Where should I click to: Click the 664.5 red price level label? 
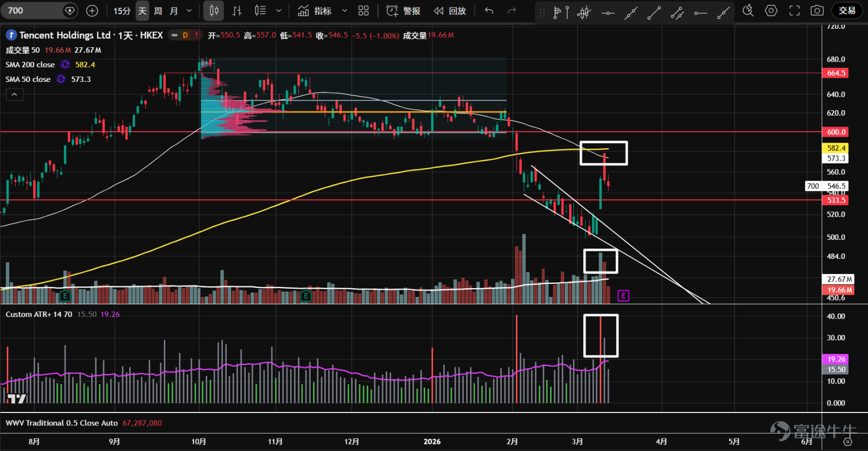[836, 73]
